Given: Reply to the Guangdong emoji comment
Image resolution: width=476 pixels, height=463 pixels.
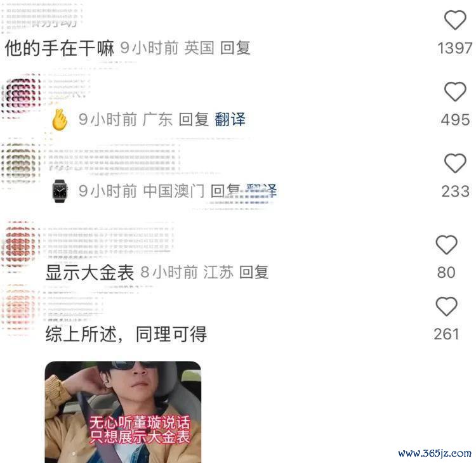Looking at the screenshot, I should 194,119.
